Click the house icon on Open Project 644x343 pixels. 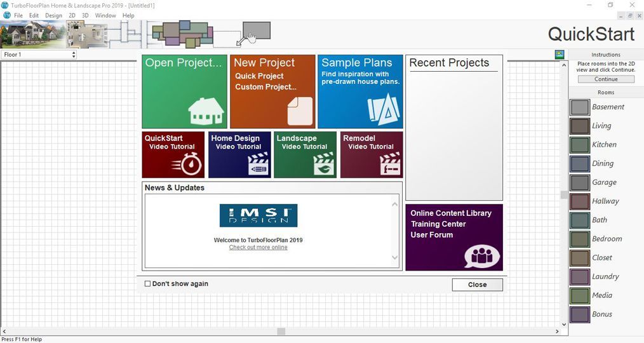[x=206, y=111]
